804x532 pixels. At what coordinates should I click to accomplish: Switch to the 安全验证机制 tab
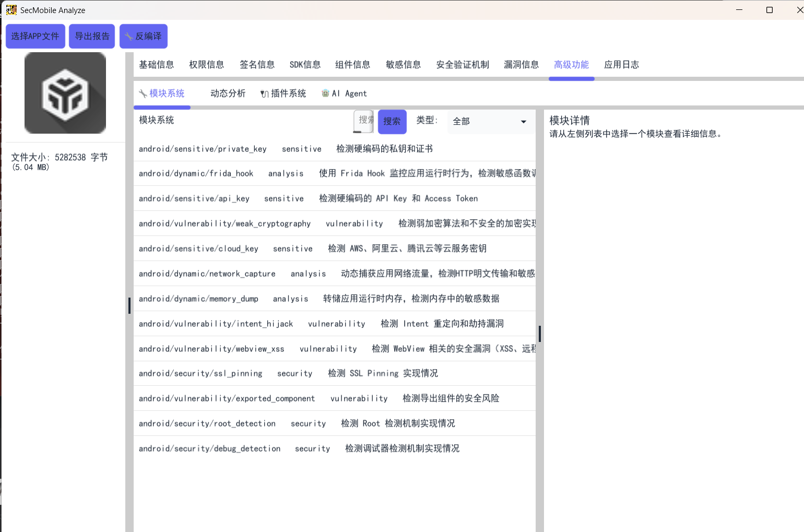point(462,64)
